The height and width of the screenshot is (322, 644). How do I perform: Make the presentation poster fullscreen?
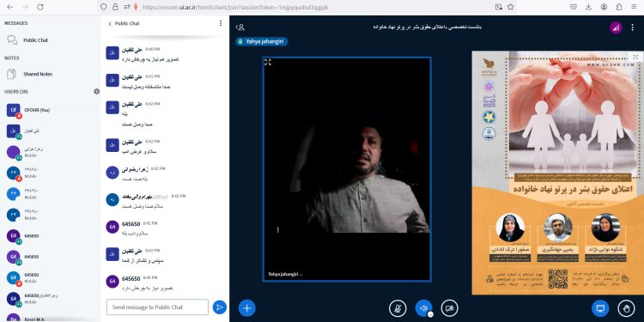click(635, 57)
